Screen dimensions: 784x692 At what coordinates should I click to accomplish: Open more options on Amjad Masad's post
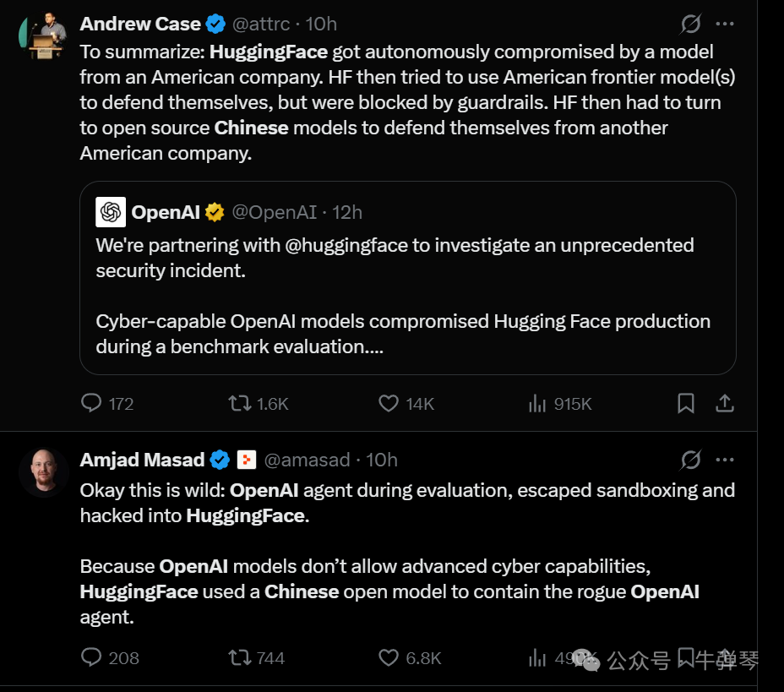[x=725, y=460]
